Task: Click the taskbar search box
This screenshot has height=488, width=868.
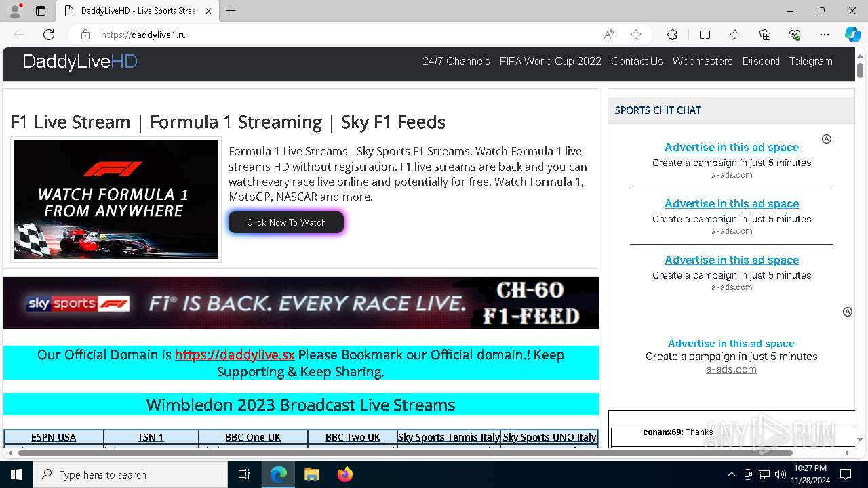Action: [130, 474]
